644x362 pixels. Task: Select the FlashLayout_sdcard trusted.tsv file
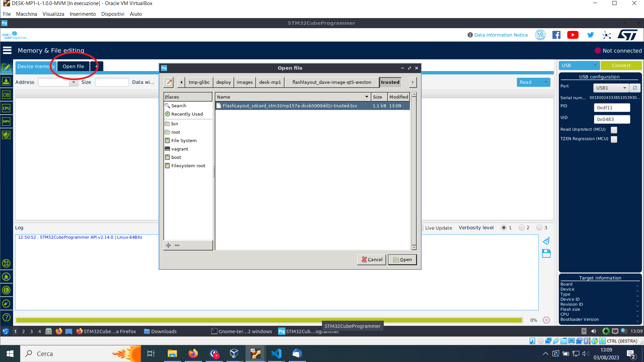289,106
